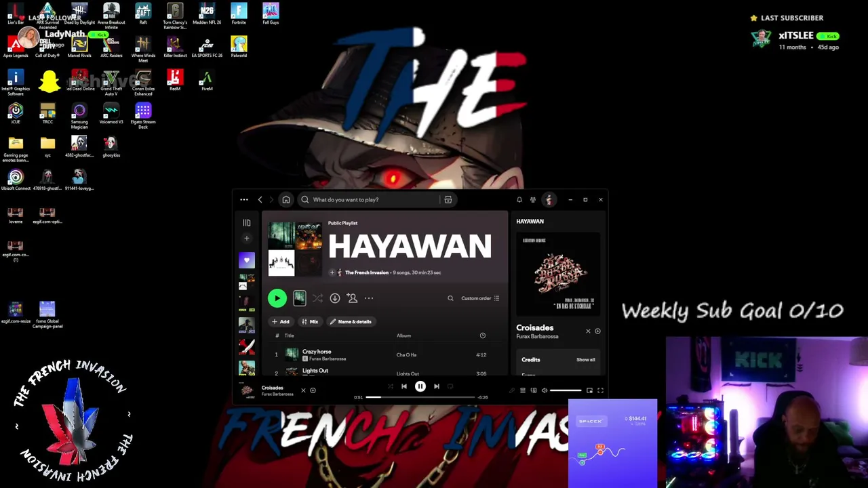Open the xyz folder
The height and width of the screenshot is (488, 868).
pyautogui.click(x=47, y=146)
